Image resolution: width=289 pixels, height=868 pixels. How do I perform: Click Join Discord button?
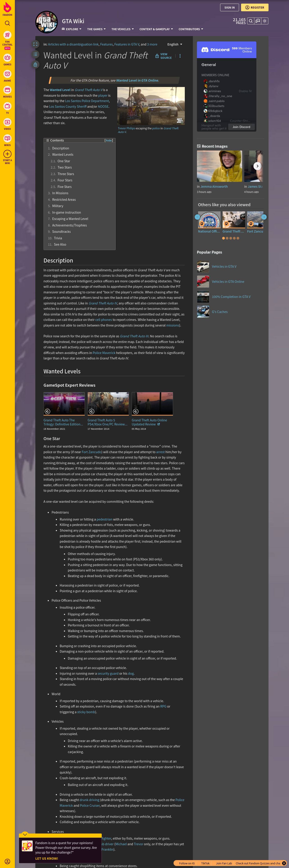point(241,127)
